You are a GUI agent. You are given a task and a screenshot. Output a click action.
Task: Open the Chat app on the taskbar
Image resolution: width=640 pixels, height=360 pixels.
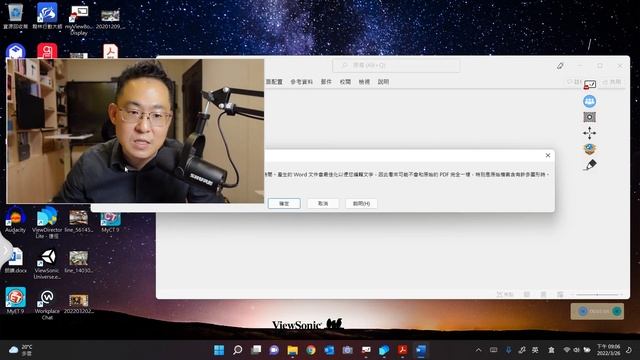274,350
